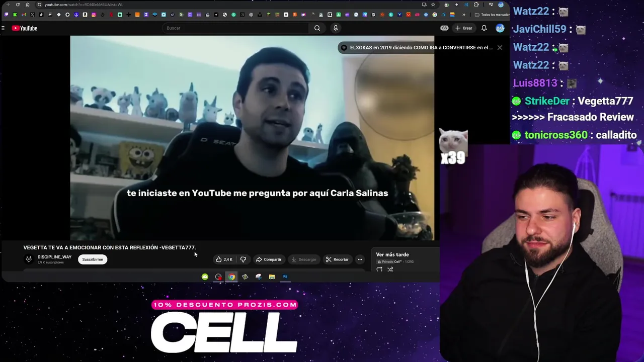Open the browser home page icon
Viewport: 644px width, 362px height.
28,5
